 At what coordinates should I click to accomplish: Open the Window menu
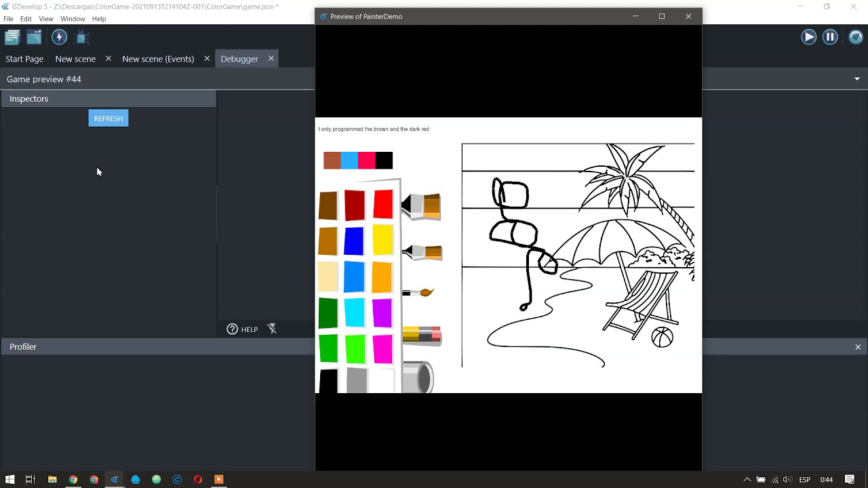(x=73, y=19)
